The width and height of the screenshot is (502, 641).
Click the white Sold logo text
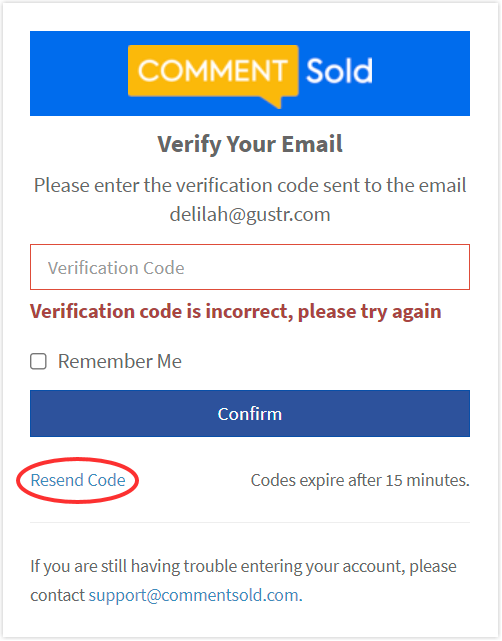pyautogui.click(x=339, y=71)
